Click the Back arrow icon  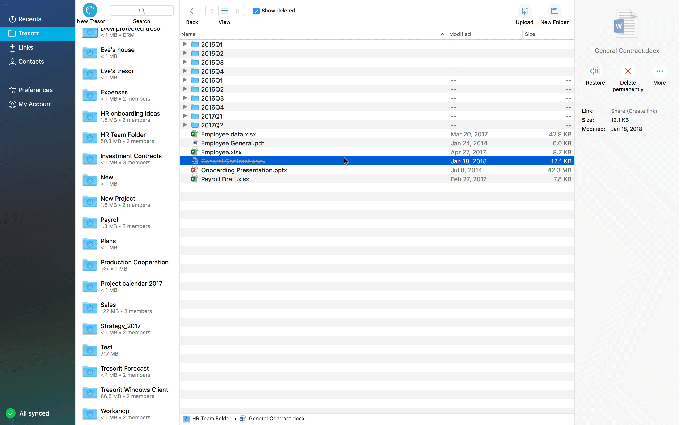click(x=192, y=11)
